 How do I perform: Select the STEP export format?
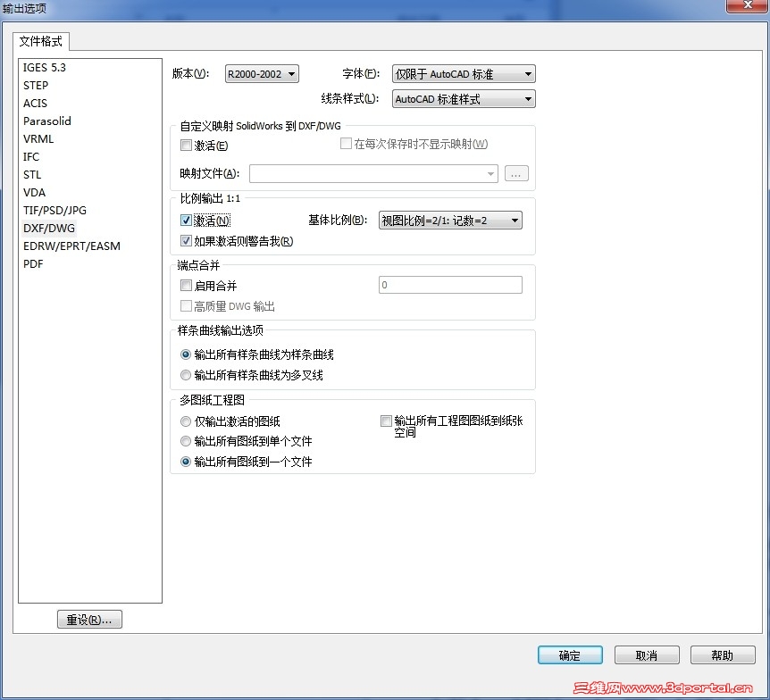click(x=36, y=85)
